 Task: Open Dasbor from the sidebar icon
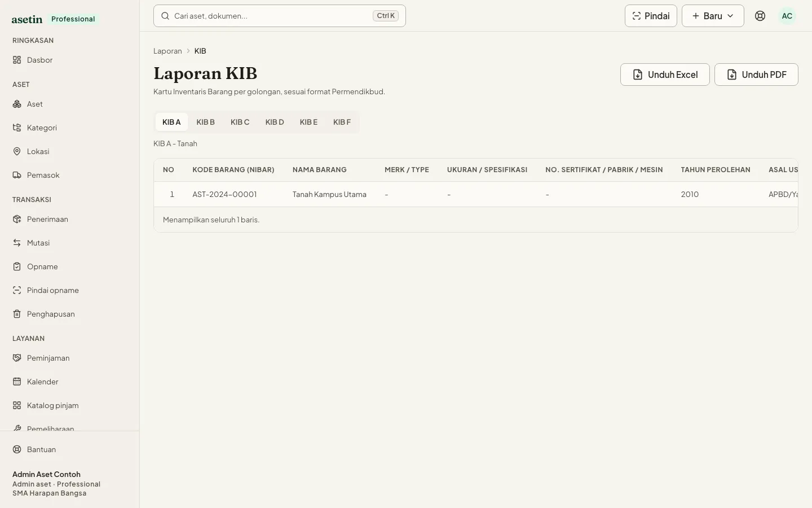tap(17, 60)
